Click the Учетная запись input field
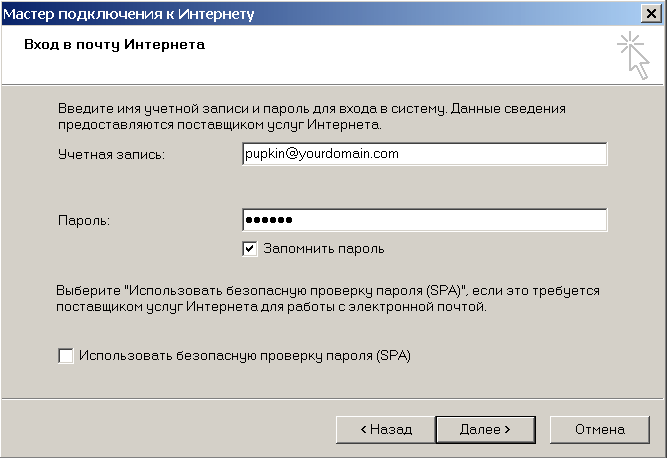The image size is (667, 458). 424,154
